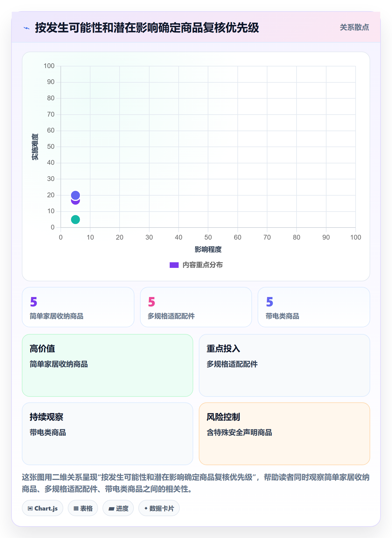Click the 高价值 quadrant heading
The image size is (392, 538).
coord(42,349)
